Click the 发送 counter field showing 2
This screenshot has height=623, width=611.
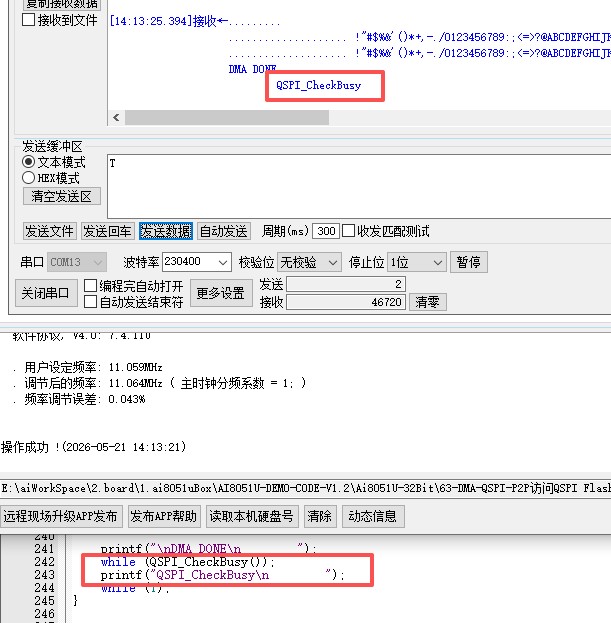[346, 284]
